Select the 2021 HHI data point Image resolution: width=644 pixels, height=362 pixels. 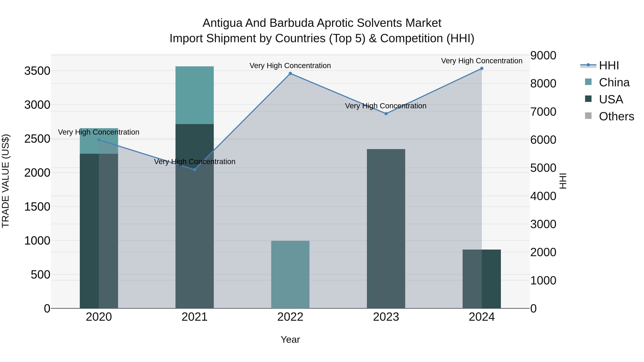coord(194,170)
